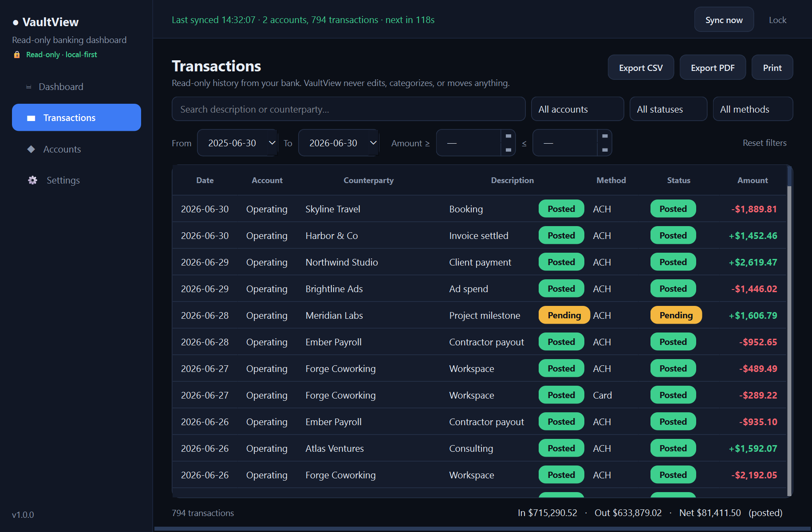Viewport: 812px width, 532px height.
Task: Click the Pending status badge for Meridian Labs
Action: (676, 315)
